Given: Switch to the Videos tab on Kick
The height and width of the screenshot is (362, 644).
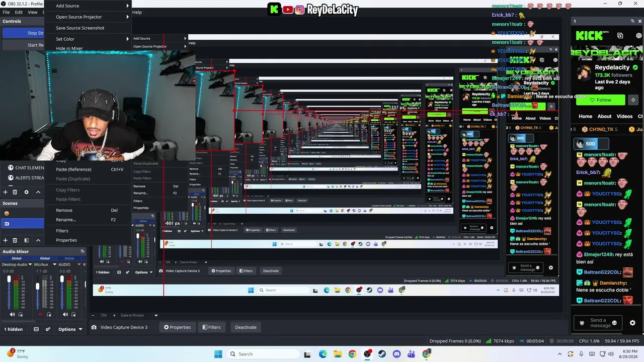Looking at the screenshot, I should pyautogui.click(x=624, y=116).
